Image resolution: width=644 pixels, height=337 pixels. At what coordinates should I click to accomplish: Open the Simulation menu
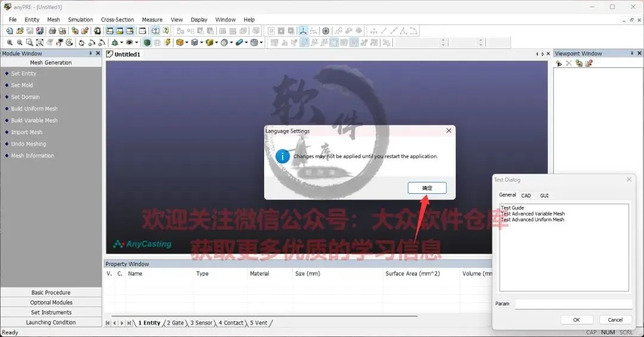pos(80,19)
